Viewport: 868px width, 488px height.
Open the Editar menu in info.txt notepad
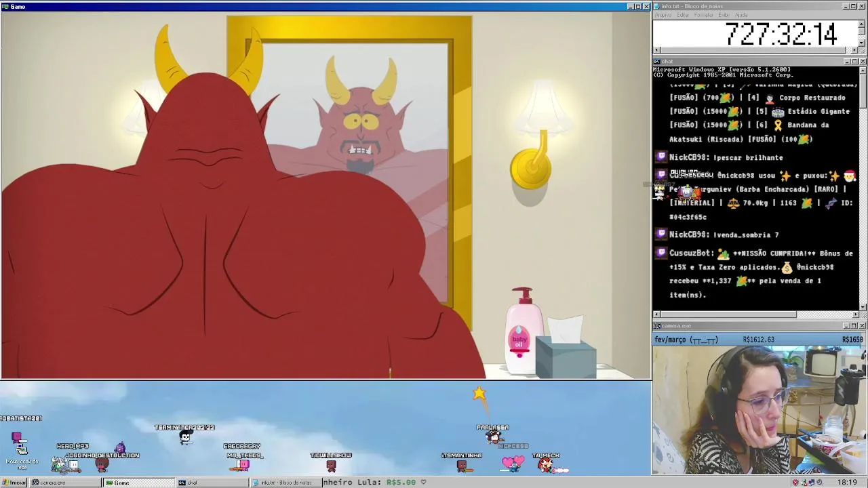(682, 15)
